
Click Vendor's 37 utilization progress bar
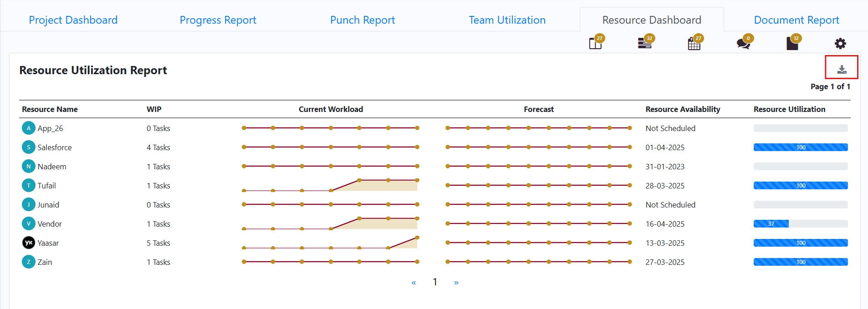(x=800, y=224)
